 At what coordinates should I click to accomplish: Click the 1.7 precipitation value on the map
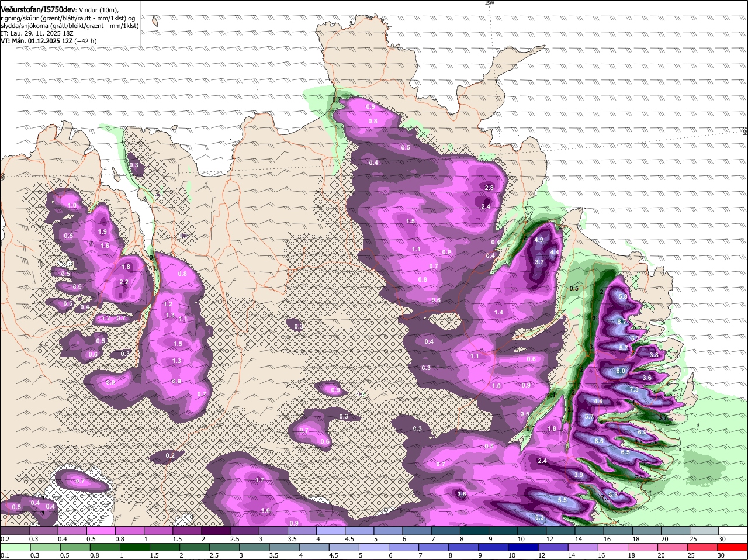pos(260,480)
